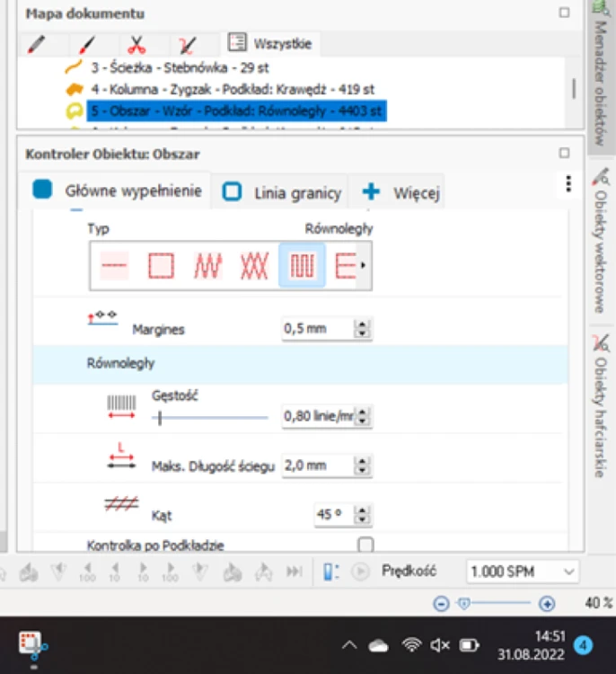Open the Snipping Tool taskbar icon
616x674 pixels.
click(x=33, y=645)
